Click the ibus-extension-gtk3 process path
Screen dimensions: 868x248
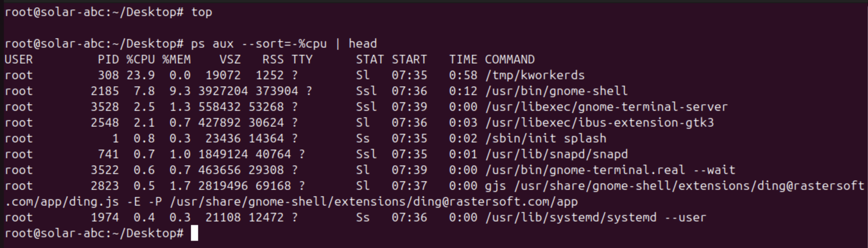[x=599, y=123]
